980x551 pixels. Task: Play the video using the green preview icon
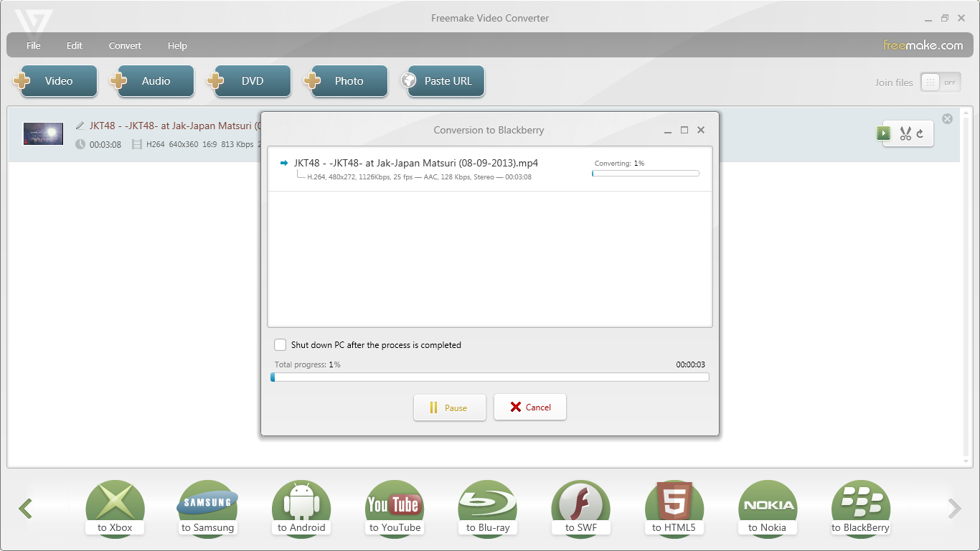point(883,133)
